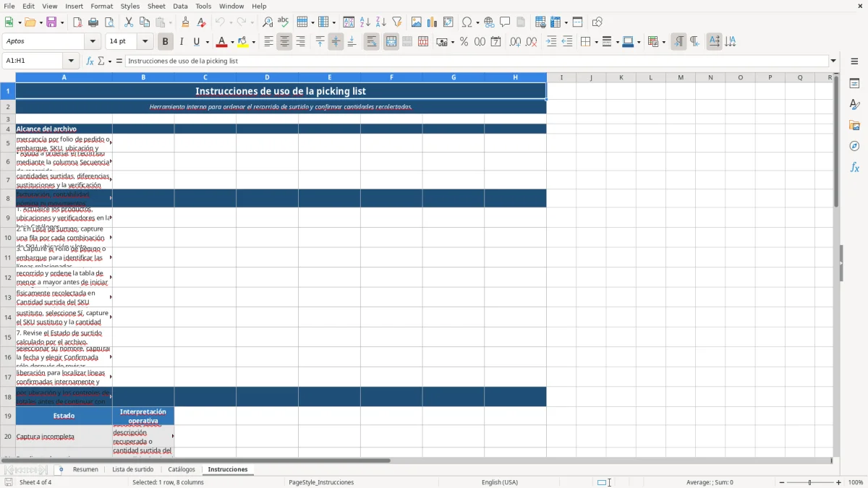
Task: Click the vertical scrollbar thumb
Action: click(x=836, y=142)
